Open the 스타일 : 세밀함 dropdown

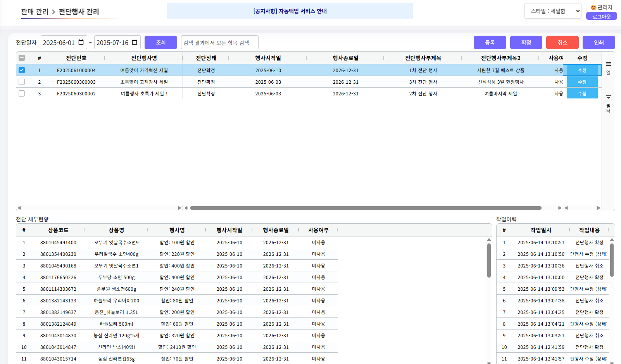553,11
